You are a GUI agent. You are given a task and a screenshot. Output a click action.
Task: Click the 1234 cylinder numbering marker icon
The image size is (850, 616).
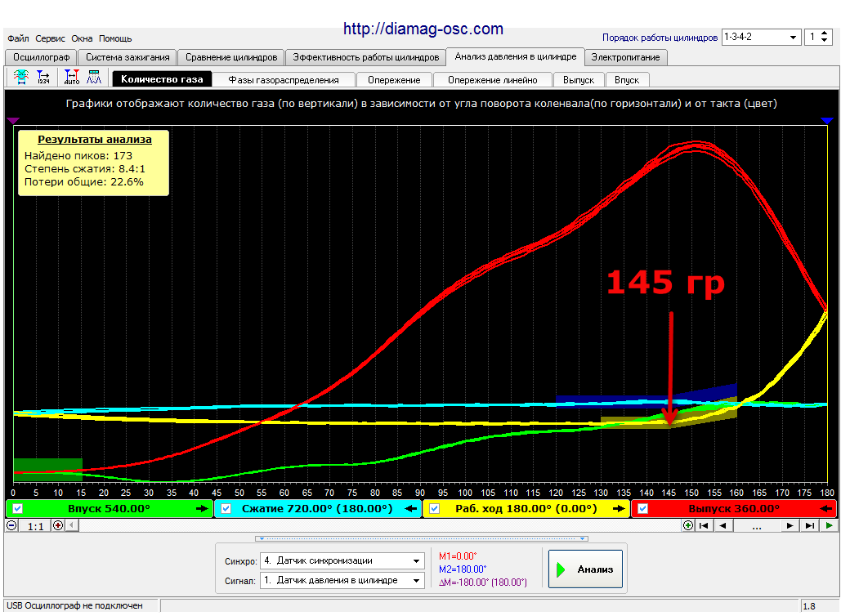point(42,78)
